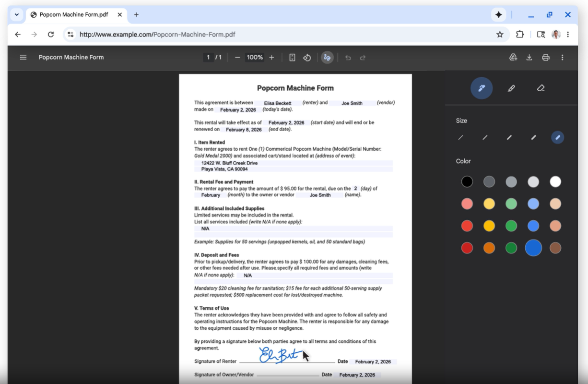Pick the black color swatch

(467, 182)
